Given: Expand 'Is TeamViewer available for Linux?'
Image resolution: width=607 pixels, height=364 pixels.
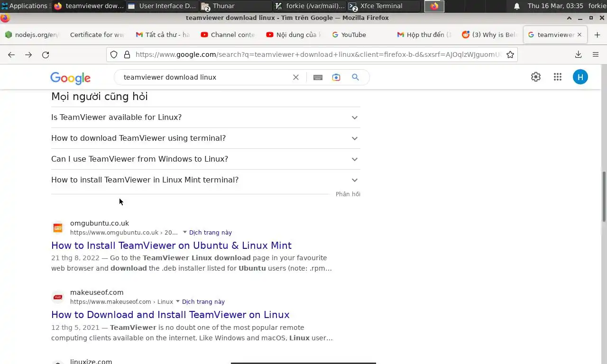Looking at the screenshot, I should coord(206,118).
